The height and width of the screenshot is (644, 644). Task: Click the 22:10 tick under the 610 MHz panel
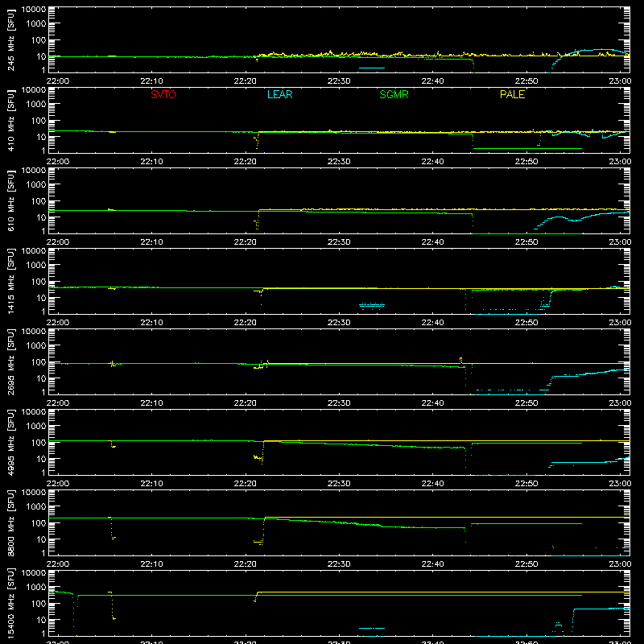click(151, 242)
